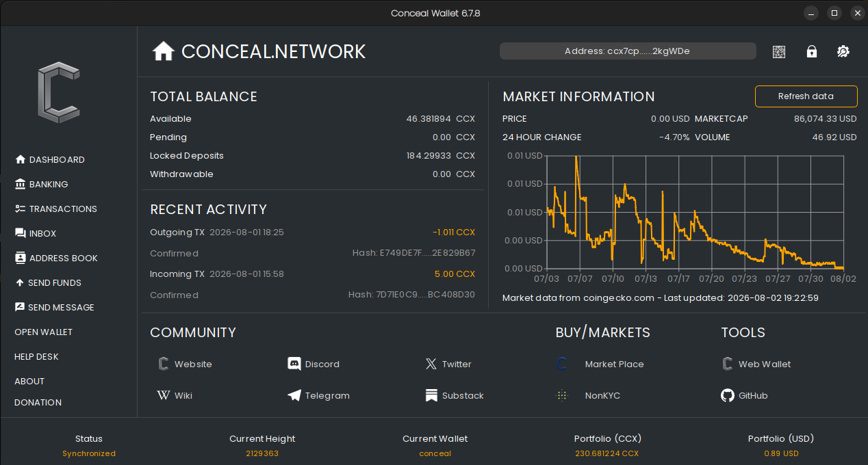
Task: Open TRANSACTIONS from the sidebar
Action: pos(63,209)
